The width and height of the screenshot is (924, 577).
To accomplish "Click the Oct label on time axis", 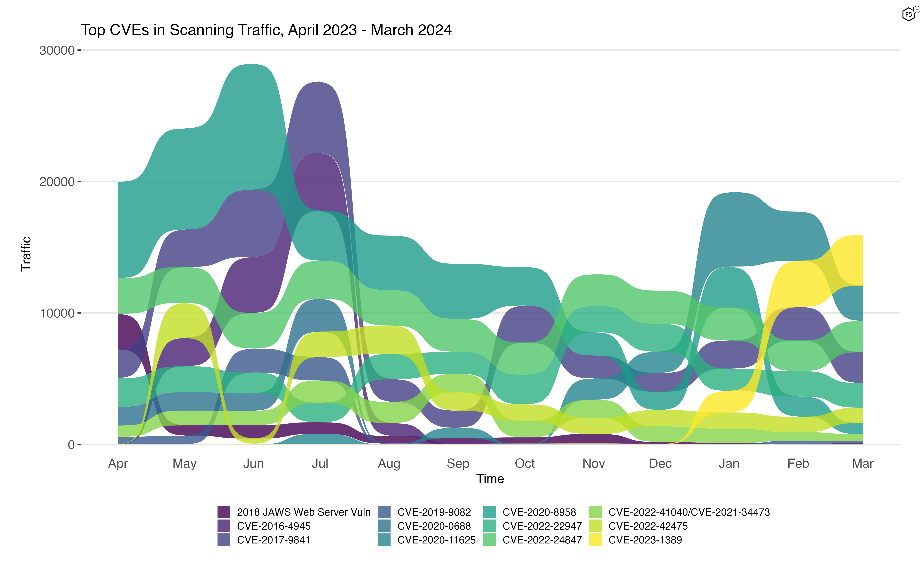I will (x=525, y=463).
